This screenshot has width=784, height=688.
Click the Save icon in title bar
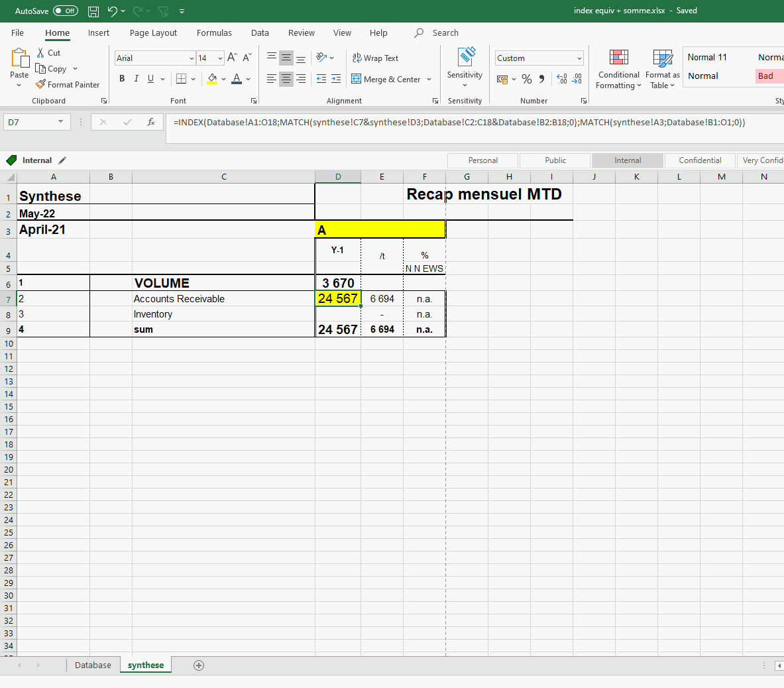pyautogui.click(x=93, y=11)
